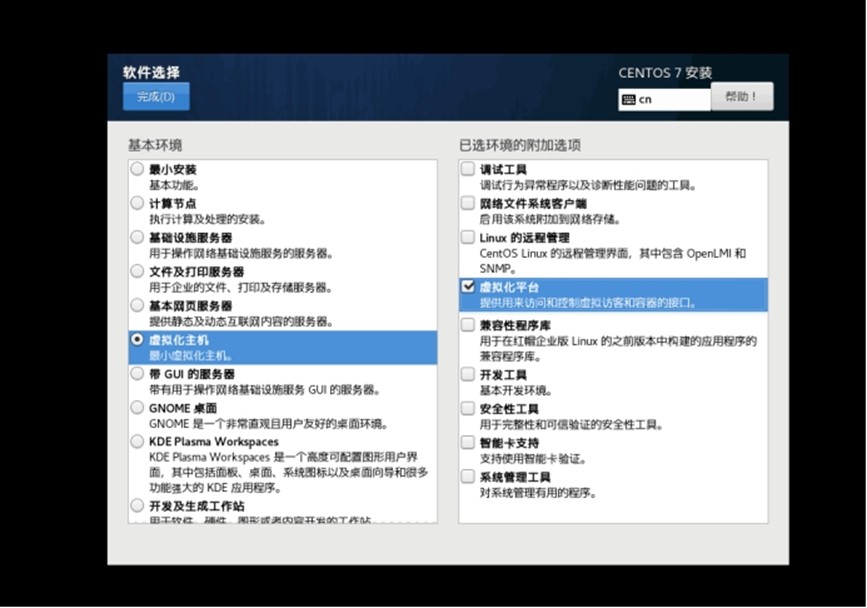The height and width of the screenshot is (608, 867).
Task: Uncheck the 虚拟化平台 checkbox
Action: click(468, 286)
